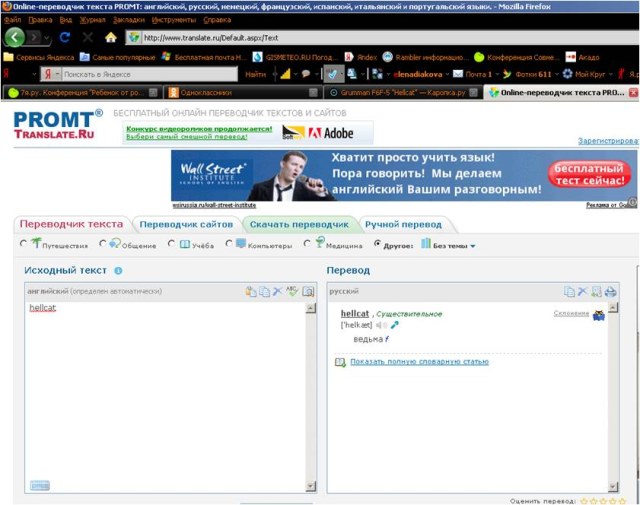Reload the page with the refresh icon
This screenshot has width=640, height=505.
(x=65, y=37)
